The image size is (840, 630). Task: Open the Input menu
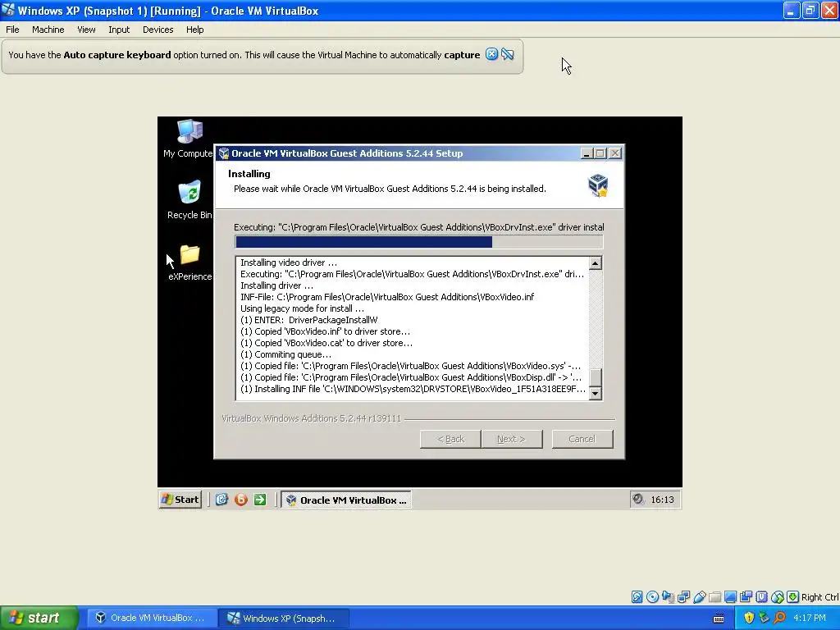(119, 30)
